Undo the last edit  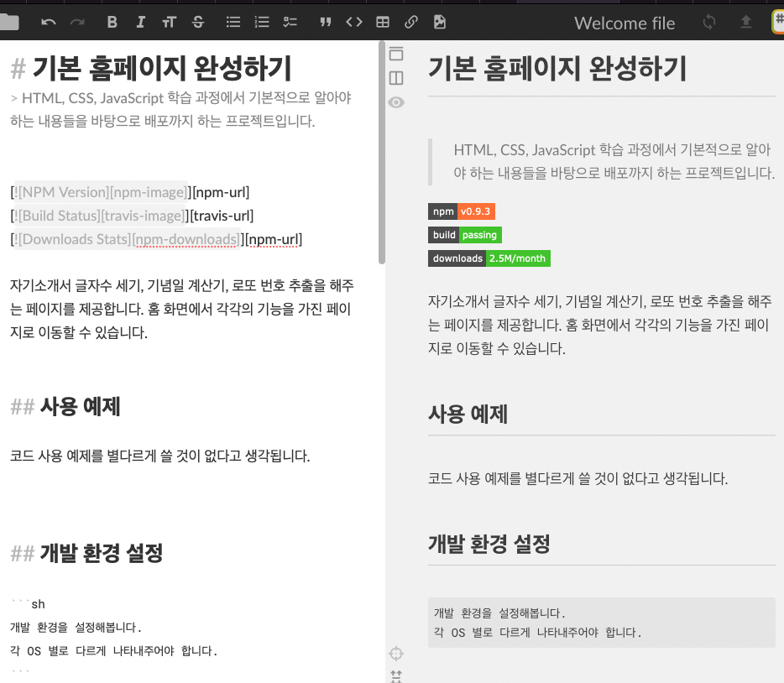point(49,22)
